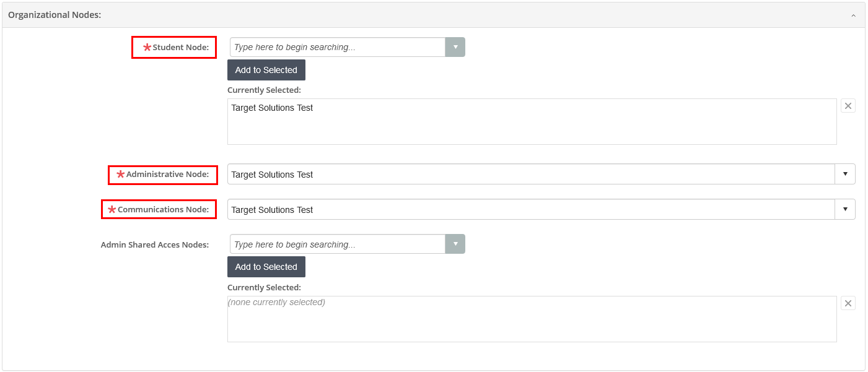
Task: Click the required asterisk beside Communications Node
Action: [x=112, y=209]
